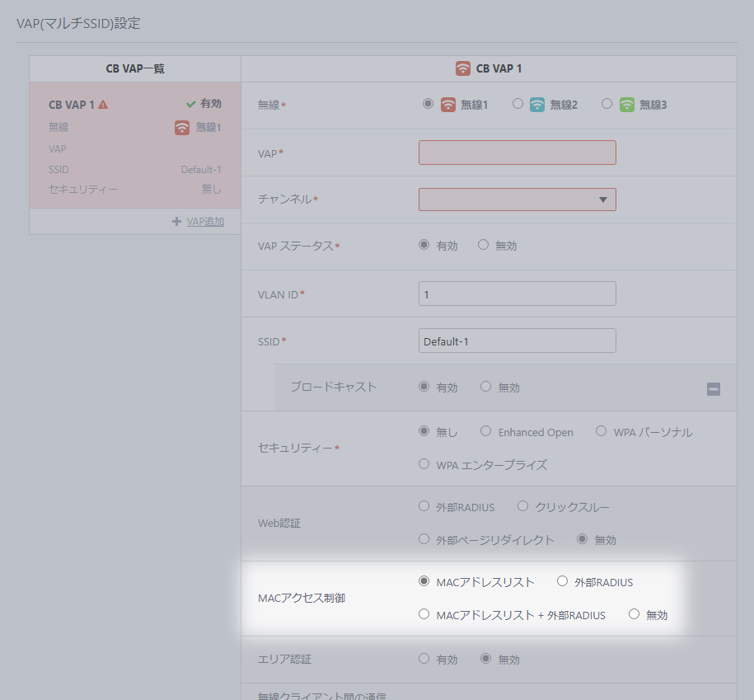This screenshot has height=700, width=754.
Task: Collapse the ブロードキャスト section minus button
Action: [714, 389]
